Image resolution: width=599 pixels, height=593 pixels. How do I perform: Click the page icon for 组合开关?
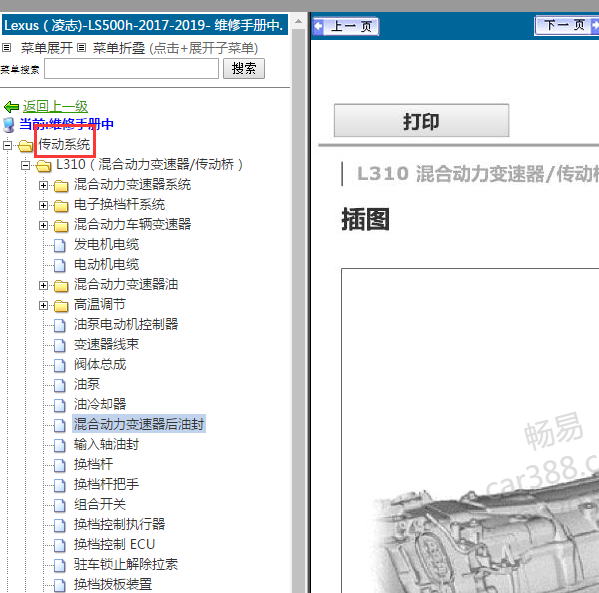point(60,505)
